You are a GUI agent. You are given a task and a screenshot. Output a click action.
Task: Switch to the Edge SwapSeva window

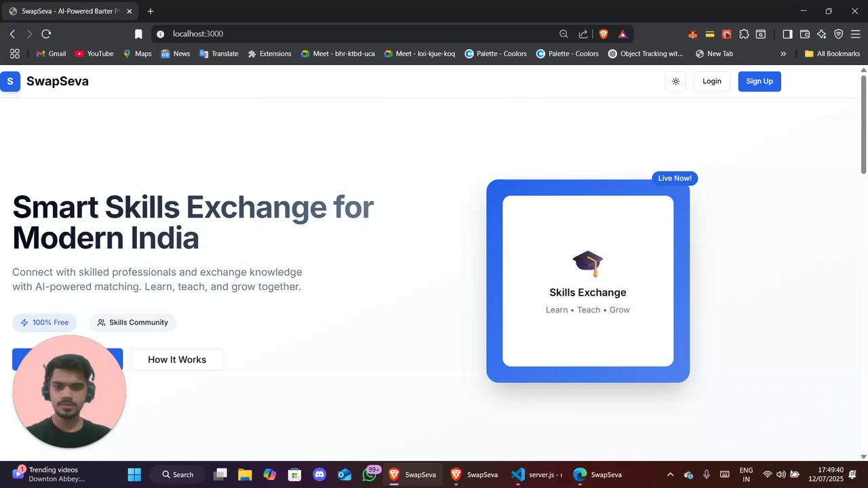tap(598, 474)
